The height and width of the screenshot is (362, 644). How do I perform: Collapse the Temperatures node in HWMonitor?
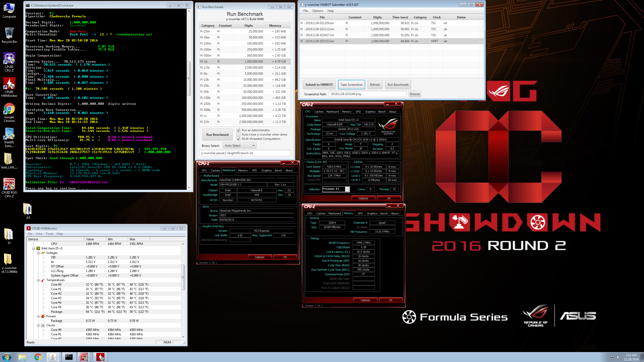[x=38, y=280]
